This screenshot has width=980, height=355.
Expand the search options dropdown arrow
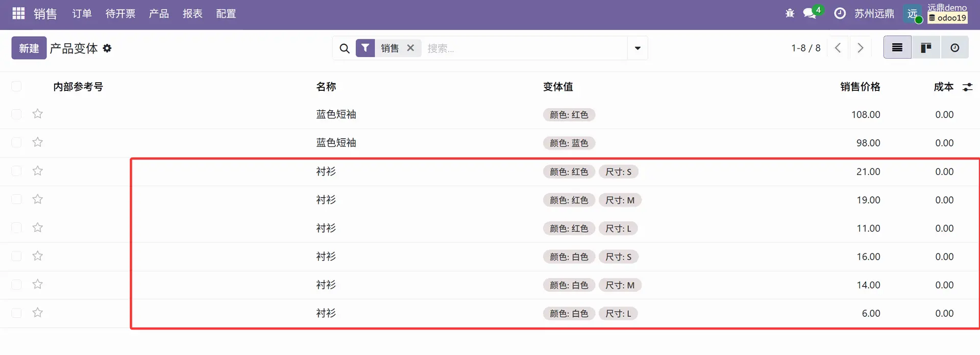[x=638, y=48]
